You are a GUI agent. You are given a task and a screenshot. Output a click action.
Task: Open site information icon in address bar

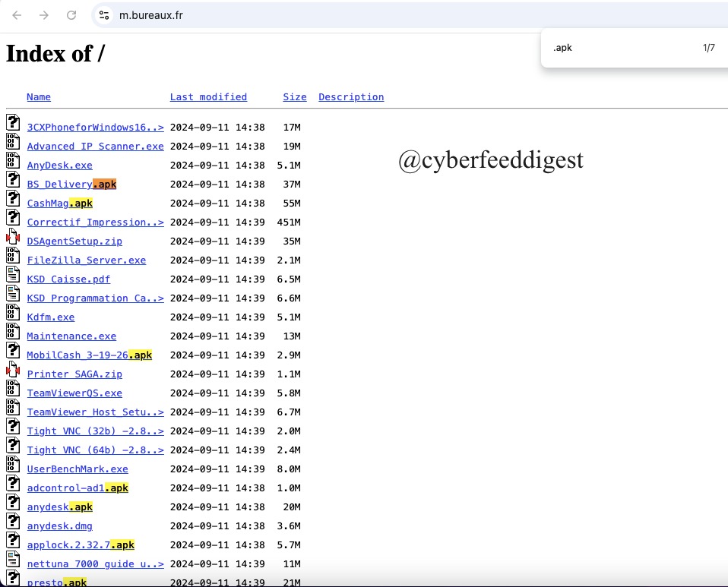[104, 15]
